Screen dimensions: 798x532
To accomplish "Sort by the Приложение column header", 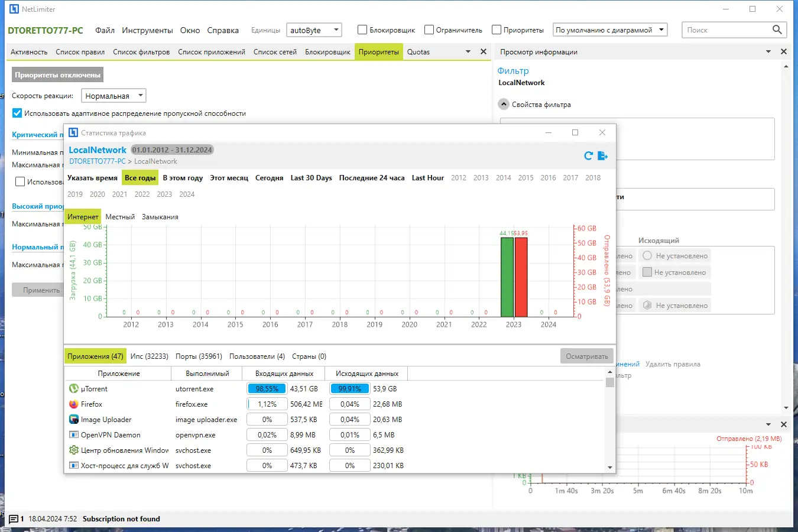I will [x=119, y=374].
